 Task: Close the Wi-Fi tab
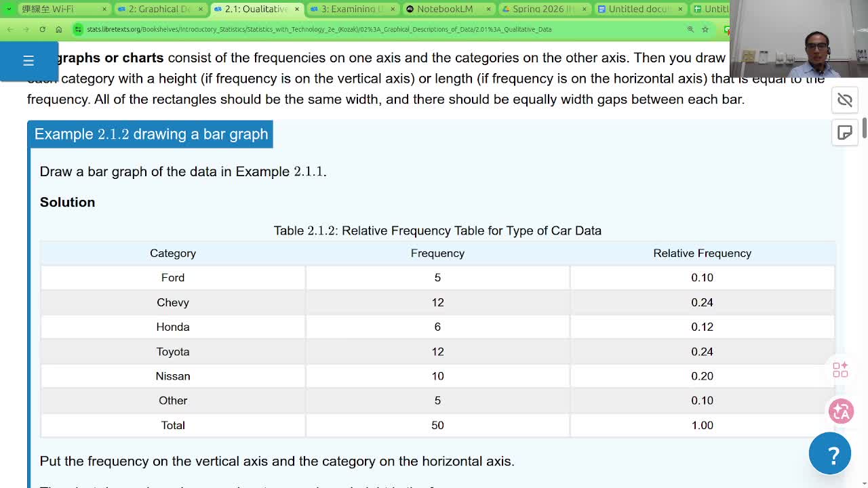tap(104, 9)
